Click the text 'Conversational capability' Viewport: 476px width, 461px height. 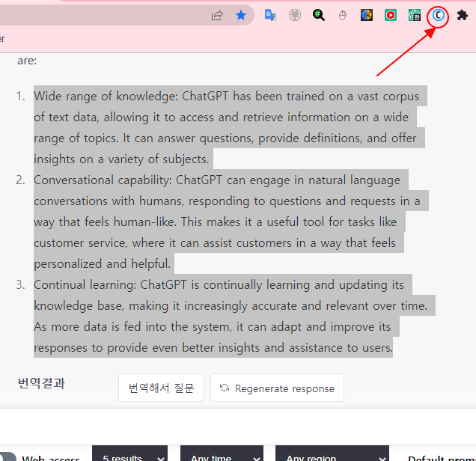click(x=102, y=180)
